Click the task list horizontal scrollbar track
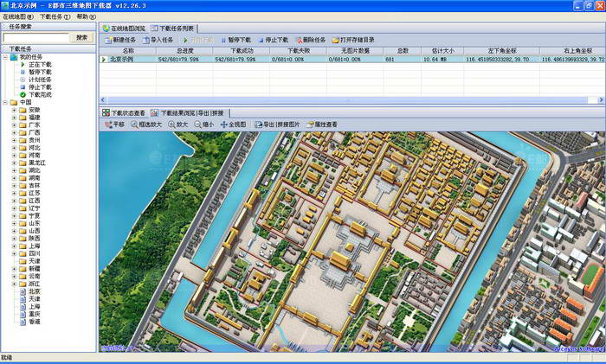This screenshot has width=606, height=364. pyautogui.click(x=350, y=100)
